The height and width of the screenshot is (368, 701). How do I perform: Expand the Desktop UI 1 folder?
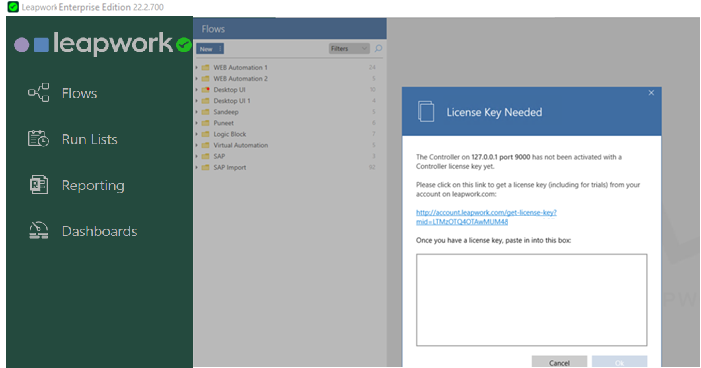click(x=197, y=101)
